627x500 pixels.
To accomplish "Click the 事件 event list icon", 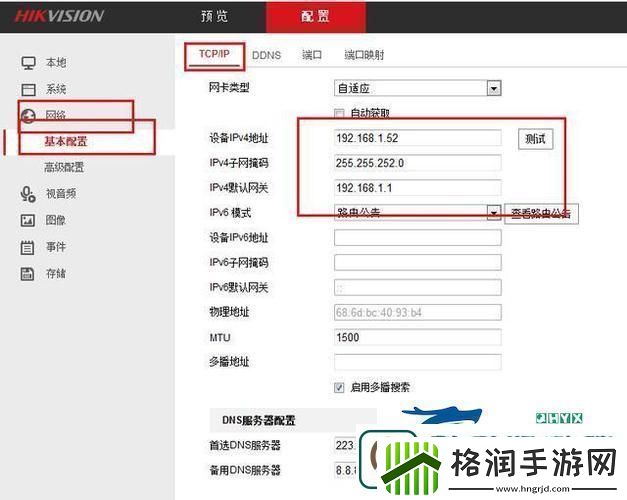I will 28,247.
